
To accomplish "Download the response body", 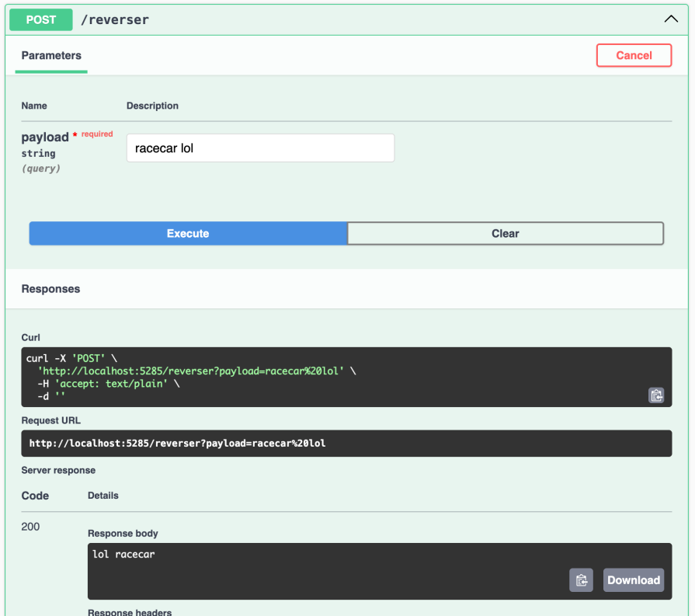I will (634, 580).
